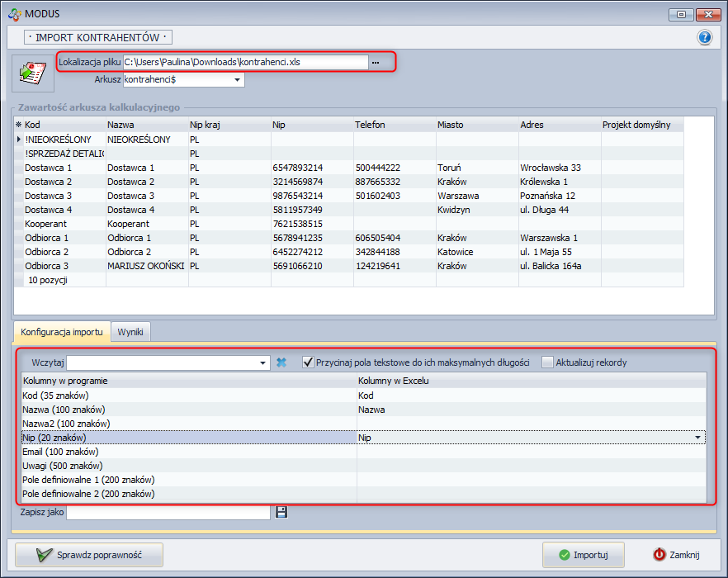Switch to the Wyniki tab
728x578 pixels.
click(130, 332)
